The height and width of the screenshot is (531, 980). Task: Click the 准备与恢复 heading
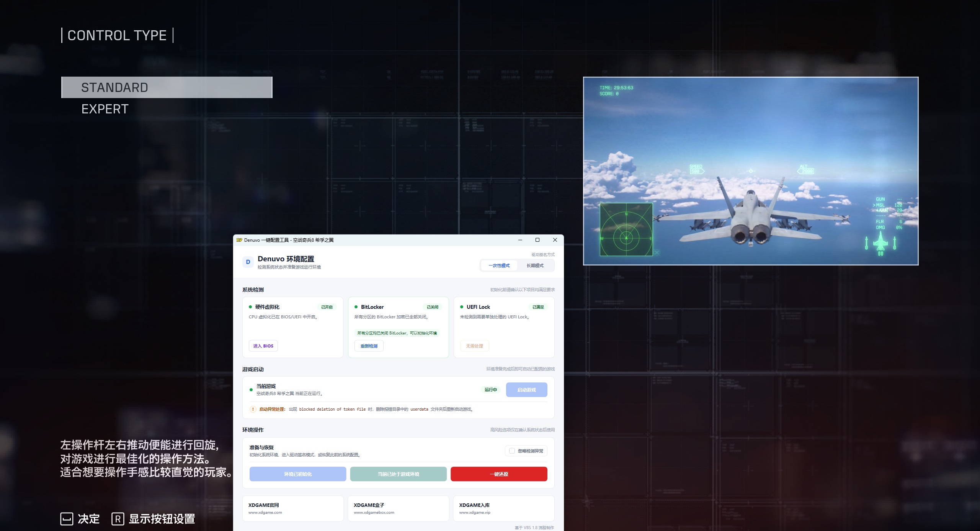[x=261, y=447]
